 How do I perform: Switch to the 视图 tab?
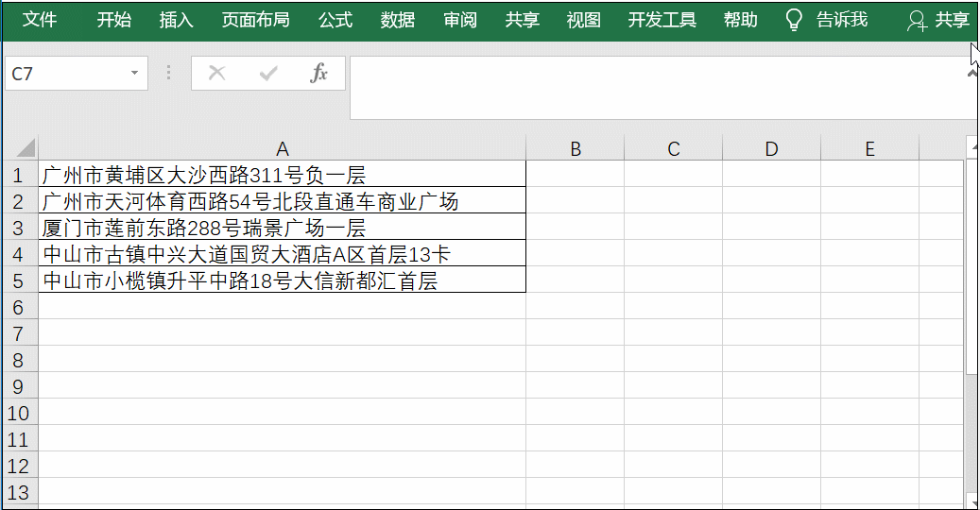click(x=584, y=20)
